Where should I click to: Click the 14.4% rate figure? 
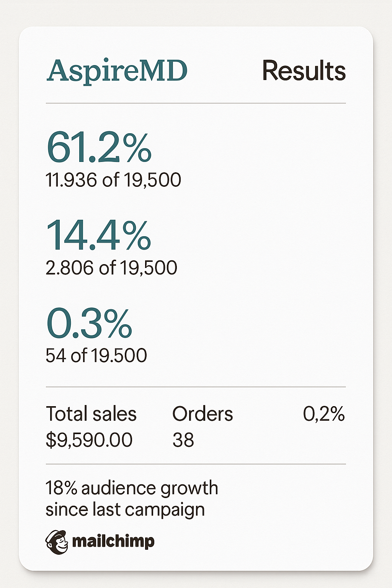[98, 235]
